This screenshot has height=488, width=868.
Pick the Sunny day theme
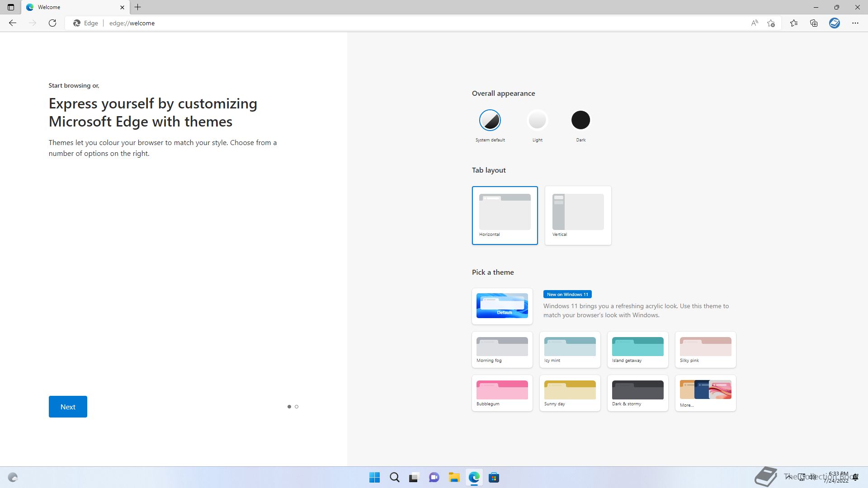pyautogui.click(x=570, y=393)
